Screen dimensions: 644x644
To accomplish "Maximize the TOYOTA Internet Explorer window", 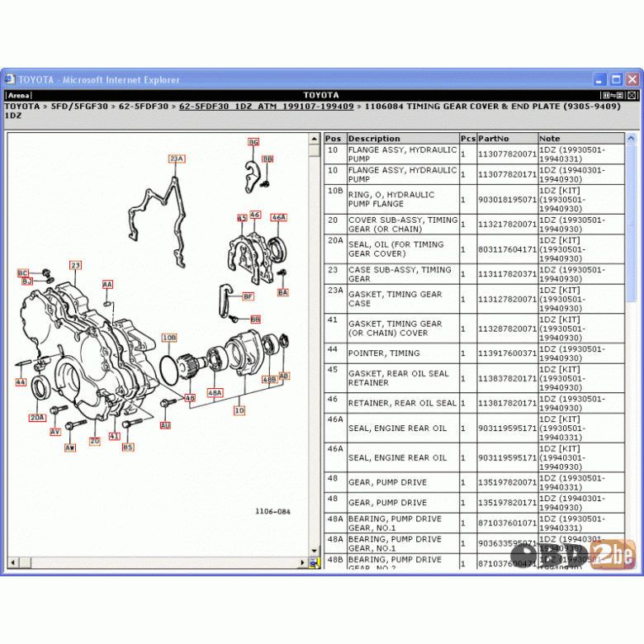I will [616, 79].
